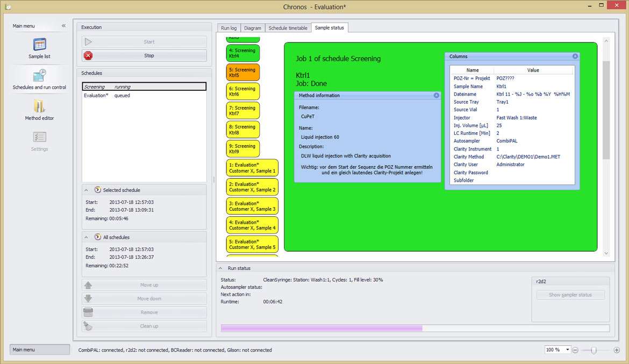Click the connection status bar text
This screenshot has height=364, width=629.
click(175, 350)
